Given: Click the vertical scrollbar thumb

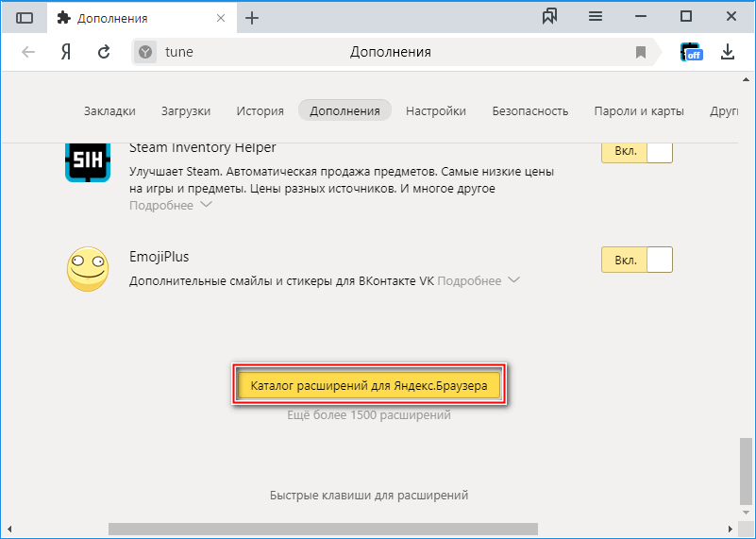Looking at the screenshot, I should 746,470.
